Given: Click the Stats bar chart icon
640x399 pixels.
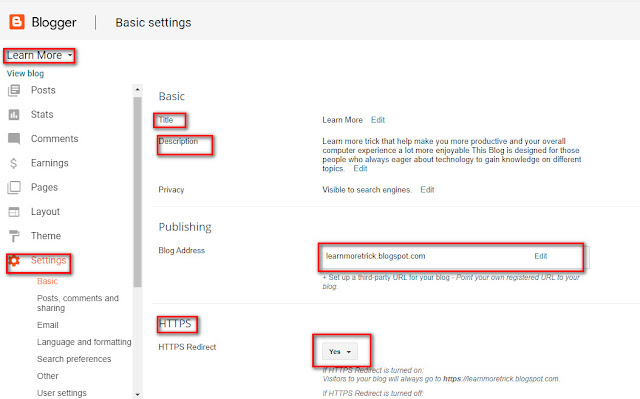Looking at the screenshot, I should (x=14, y=115).
